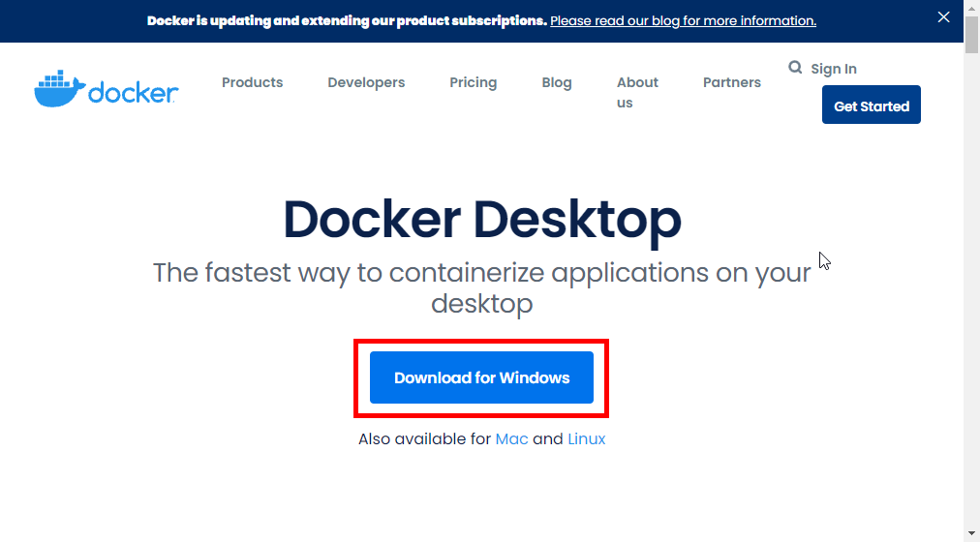Click the Docker is updating banner text

click(347, 20)
